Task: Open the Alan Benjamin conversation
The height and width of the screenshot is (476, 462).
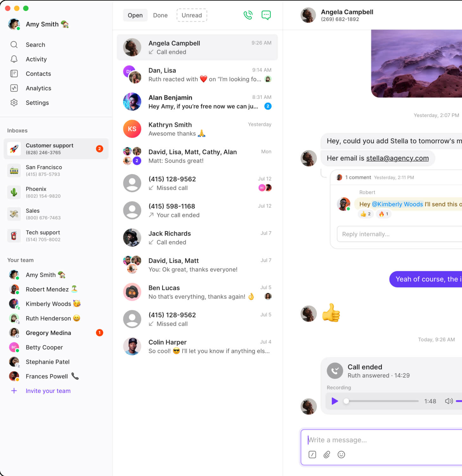Action: pos(197,102)
